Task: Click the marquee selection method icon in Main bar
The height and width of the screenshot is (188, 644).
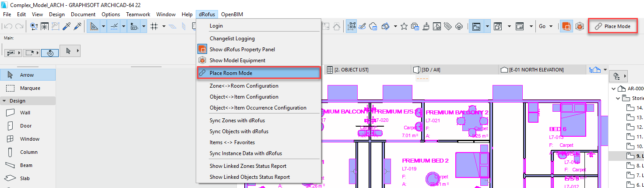Action: (x=31, y=53)
